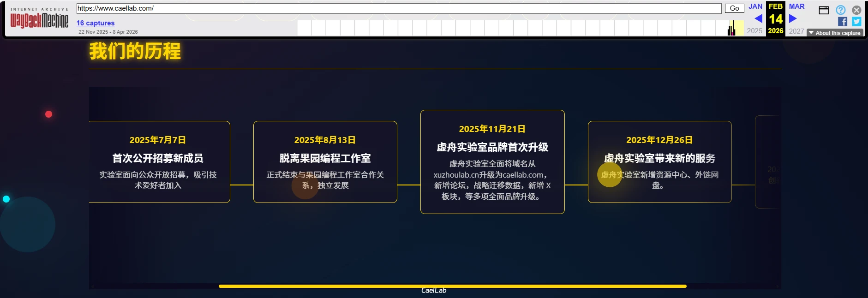Select the 2025年7月7日 recruitment card
Screen dimensions: 868x298
coord(158,162)
